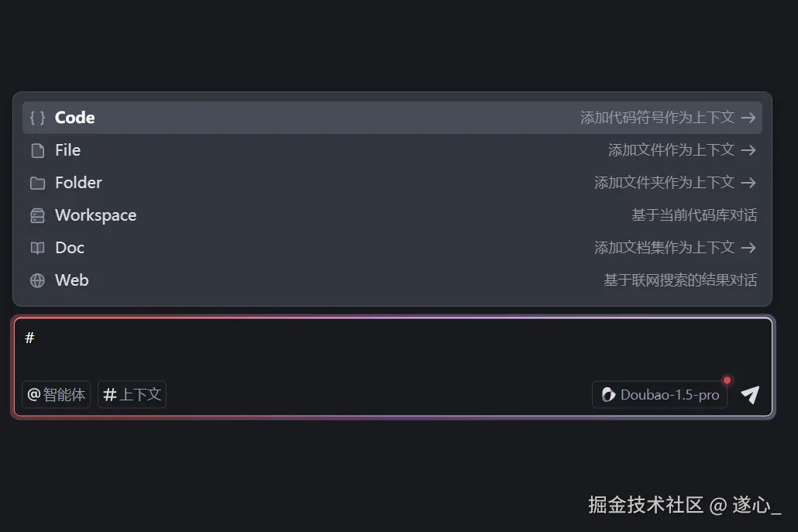Expand the File submenu arrow
798x532 pixels.
point(748,150)
